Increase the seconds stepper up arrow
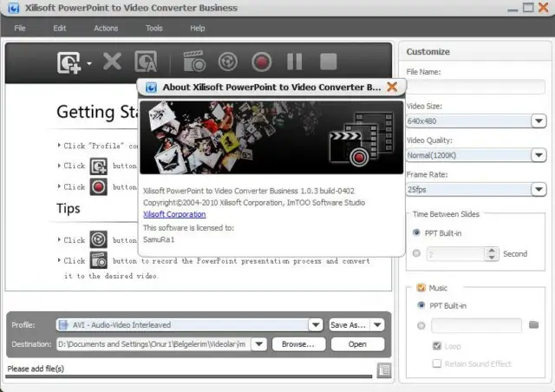The width and height of the screenshot is (555, 392). (492, 250)
